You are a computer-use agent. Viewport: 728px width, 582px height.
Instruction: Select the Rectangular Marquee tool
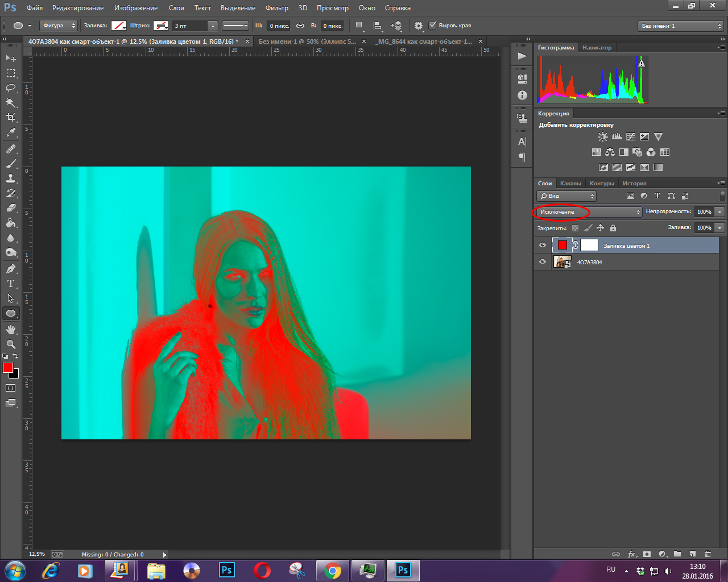tap(11, 73)
